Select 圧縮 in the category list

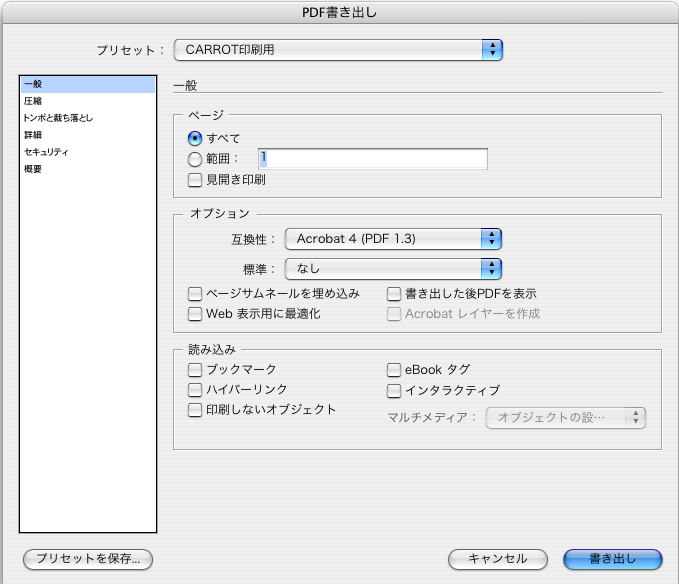(88, 101)
